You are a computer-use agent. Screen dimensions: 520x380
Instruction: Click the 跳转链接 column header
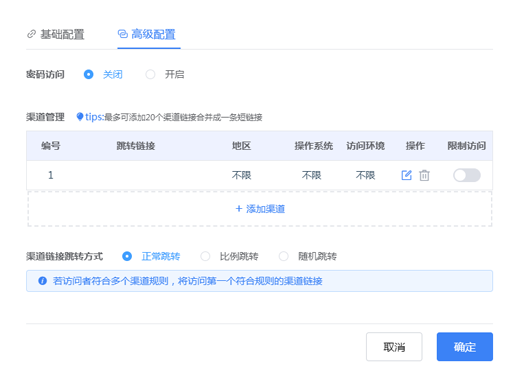136,146
